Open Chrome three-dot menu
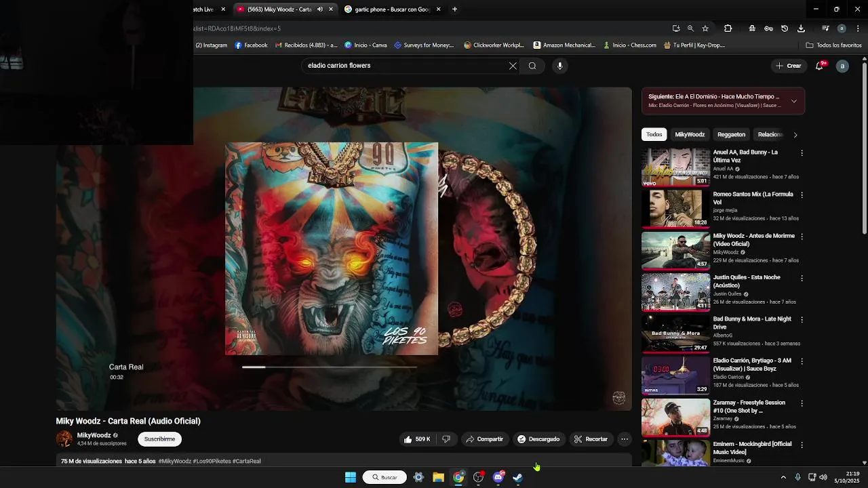Screen dimensions: 868x488 click(858, 28)
